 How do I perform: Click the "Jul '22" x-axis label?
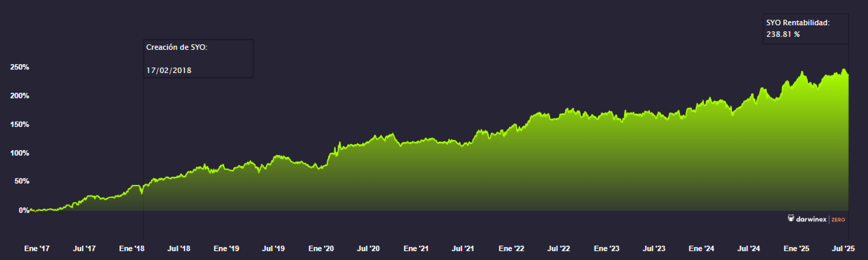[558, 248]
